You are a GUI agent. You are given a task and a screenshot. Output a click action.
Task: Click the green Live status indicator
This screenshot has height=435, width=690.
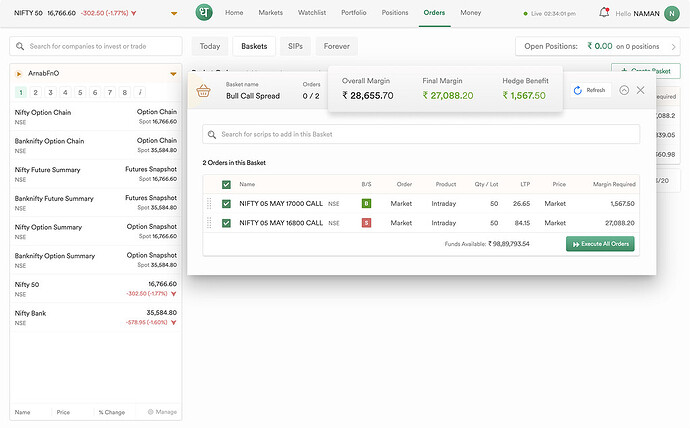525,14
